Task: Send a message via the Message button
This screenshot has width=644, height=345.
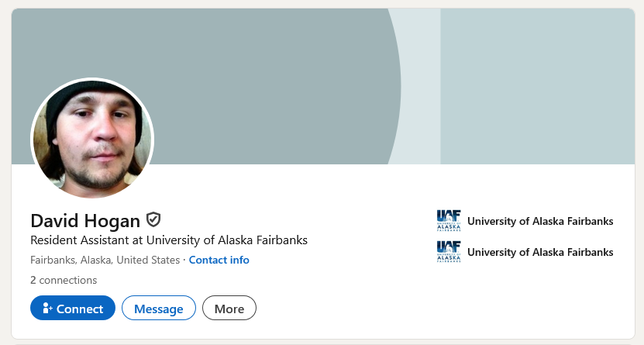Action: [x=159, y=308]
